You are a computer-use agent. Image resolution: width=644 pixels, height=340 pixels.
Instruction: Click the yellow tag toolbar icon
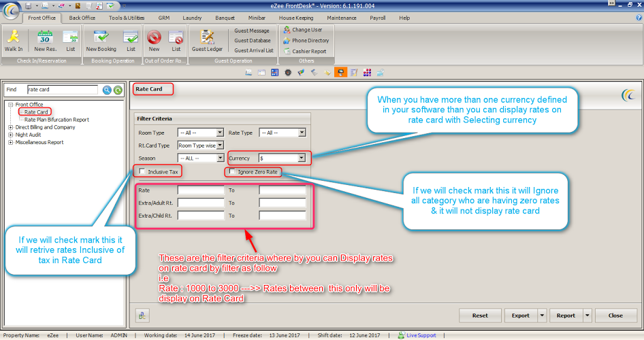(327, 73)
